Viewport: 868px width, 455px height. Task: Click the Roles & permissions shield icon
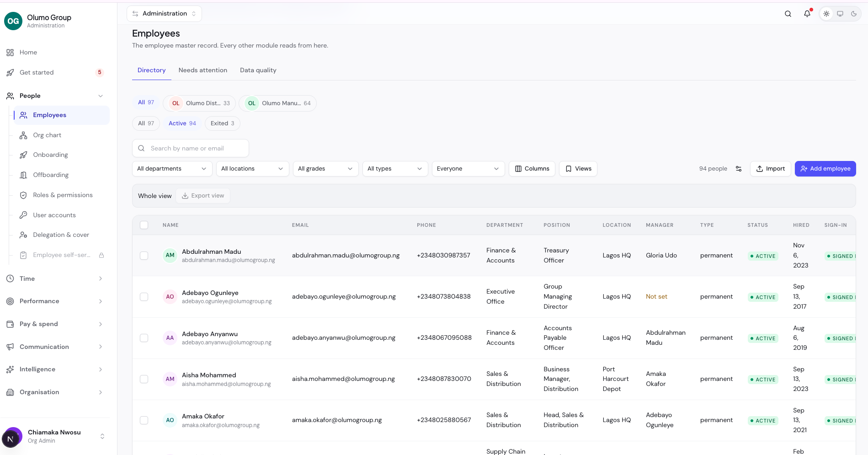coord(23,195)
